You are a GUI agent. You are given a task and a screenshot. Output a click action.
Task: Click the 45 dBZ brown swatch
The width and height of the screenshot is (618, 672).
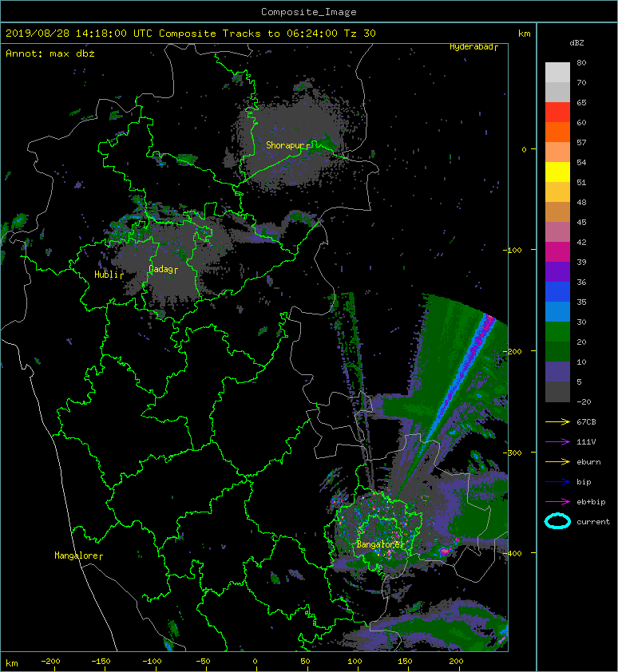[x=557, y=211]
